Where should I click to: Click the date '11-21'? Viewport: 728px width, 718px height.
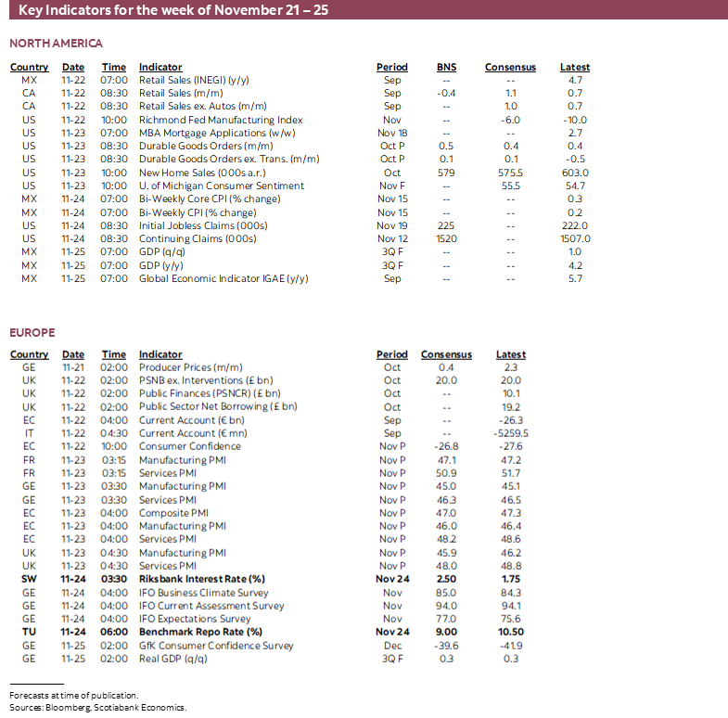click(73, 367)
